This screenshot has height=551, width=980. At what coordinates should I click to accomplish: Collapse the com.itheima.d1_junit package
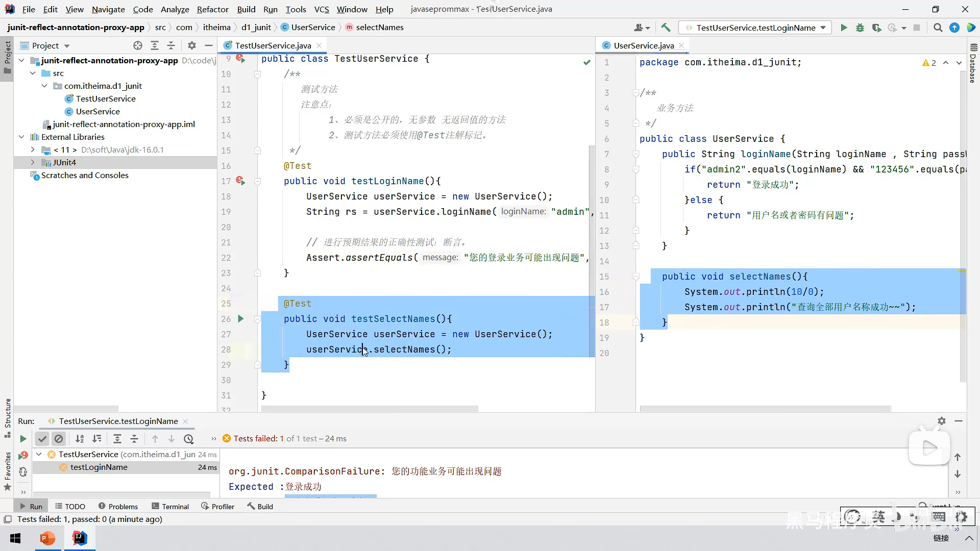click(44, 86)
